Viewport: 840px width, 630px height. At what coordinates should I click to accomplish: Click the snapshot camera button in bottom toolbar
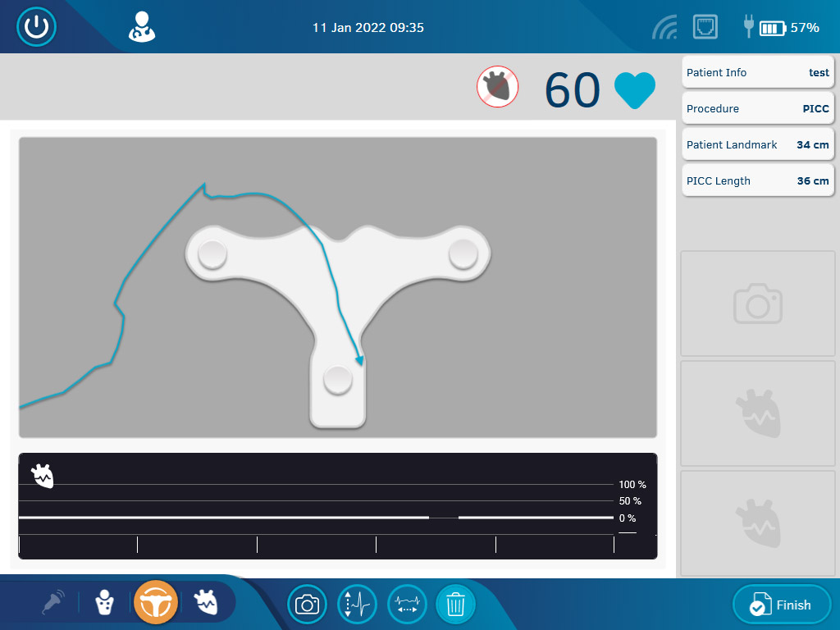pos(308,605)
